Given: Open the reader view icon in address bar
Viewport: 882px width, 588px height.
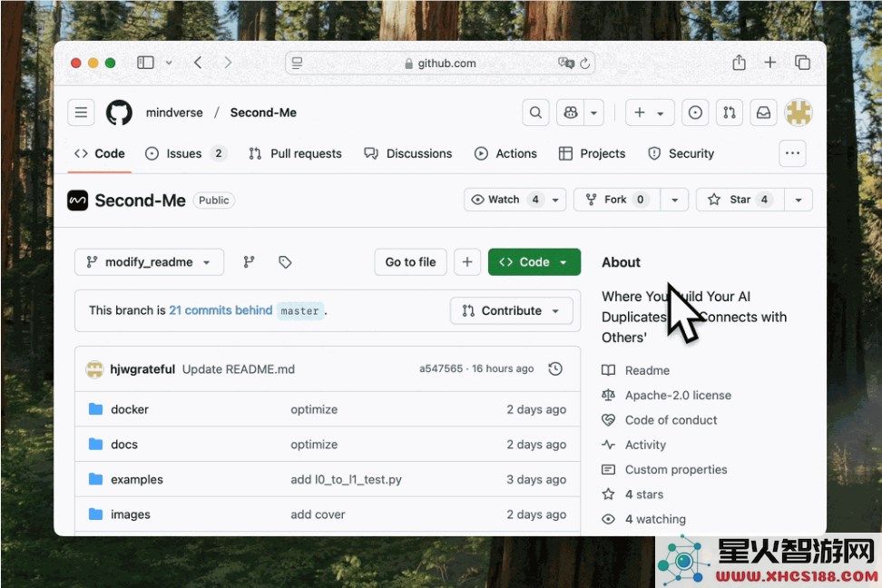Looking at the screenshot, I should 297,63.
